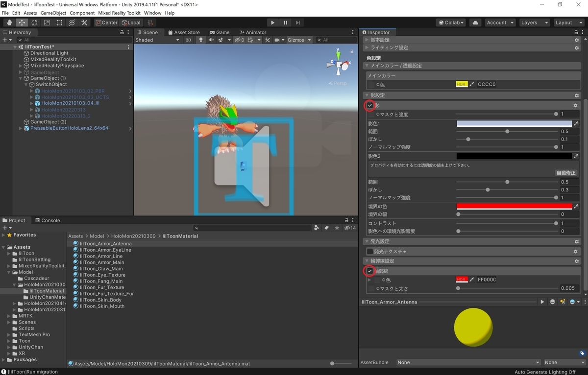Select the Rect tool

[x=59, y=23]
